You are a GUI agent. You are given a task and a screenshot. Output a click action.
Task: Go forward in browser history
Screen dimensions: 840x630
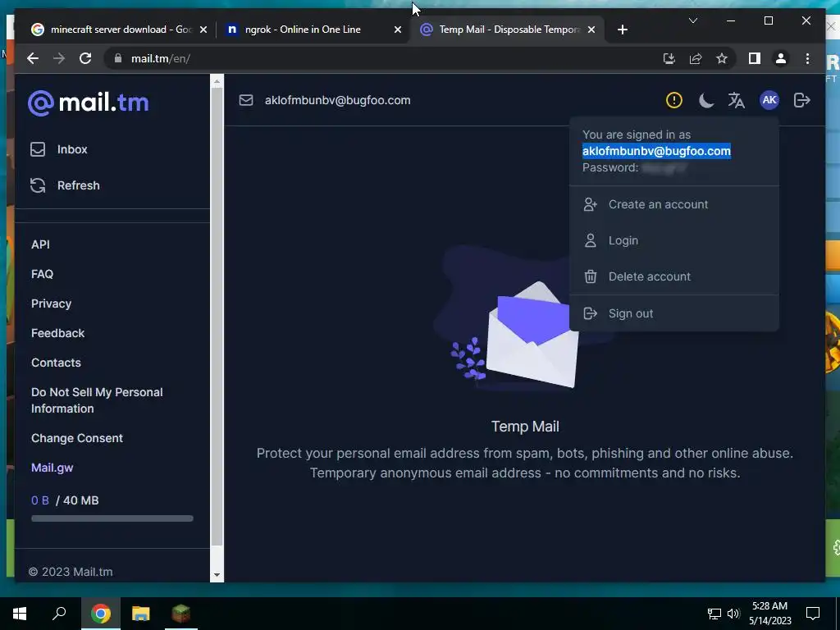click(59, 58)
